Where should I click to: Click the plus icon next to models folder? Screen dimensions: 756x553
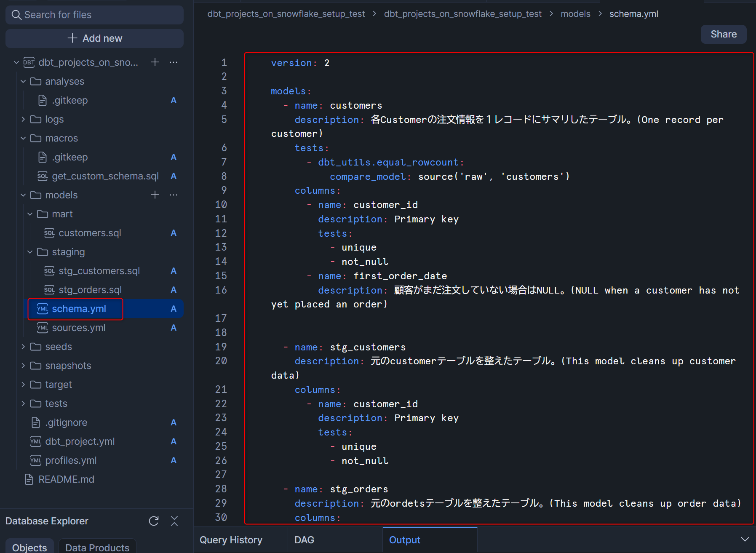click(155, 195)
